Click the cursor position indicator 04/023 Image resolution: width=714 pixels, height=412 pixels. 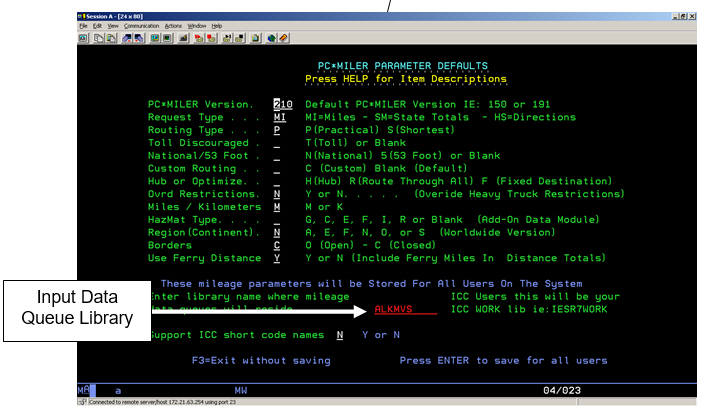[x=562, y=391]
